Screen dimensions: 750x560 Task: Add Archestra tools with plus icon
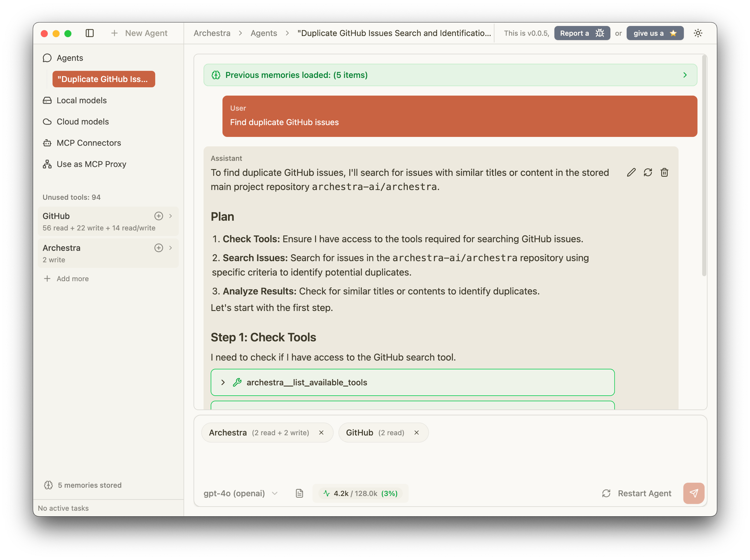click(x=159, y=248)
